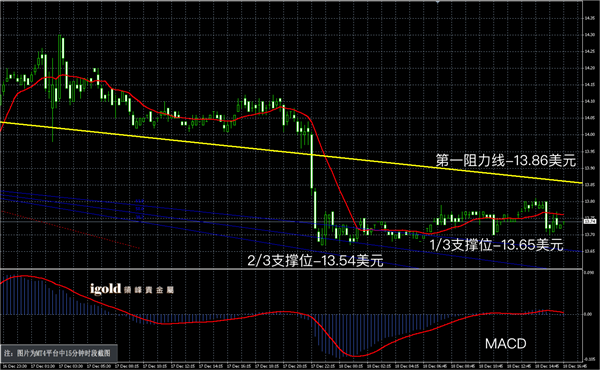
Task: Click the MACD indicator label
Action: click(x=505, y=344)
